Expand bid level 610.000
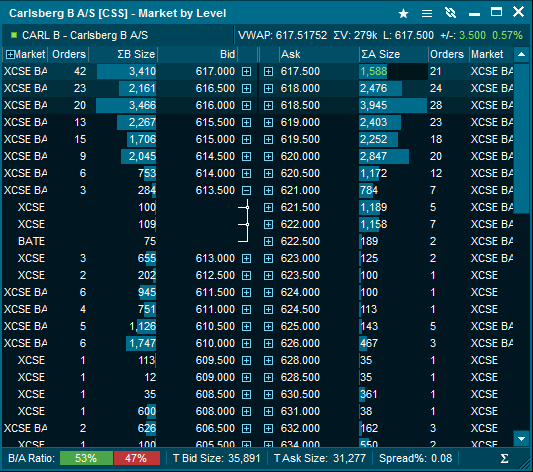The image size is (533, 472). click(x=246, y=343)
